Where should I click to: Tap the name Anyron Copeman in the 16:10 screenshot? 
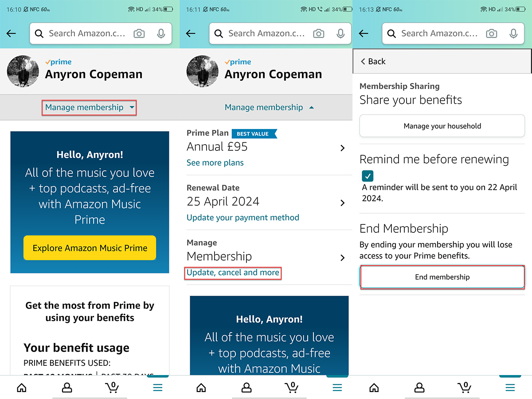[x=94, y=74]
